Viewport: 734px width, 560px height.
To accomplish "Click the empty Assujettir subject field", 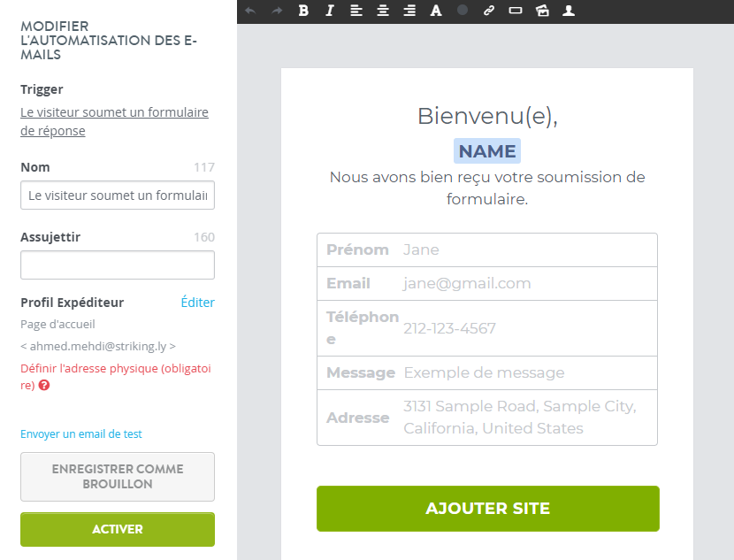I will tap(118, 265).
